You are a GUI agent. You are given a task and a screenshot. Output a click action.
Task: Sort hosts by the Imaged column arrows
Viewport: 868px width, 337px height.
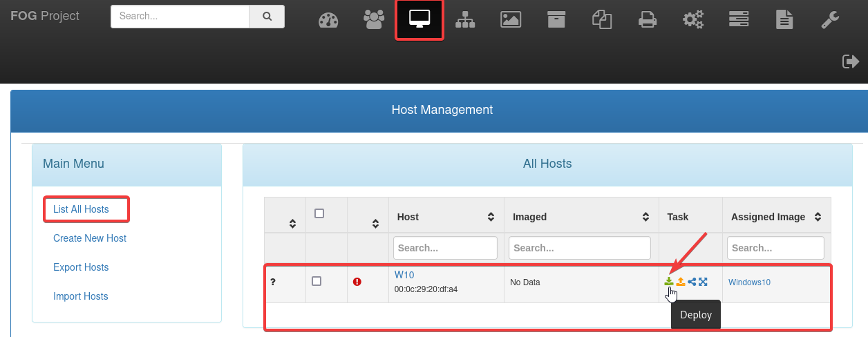[x=645, y=217]
